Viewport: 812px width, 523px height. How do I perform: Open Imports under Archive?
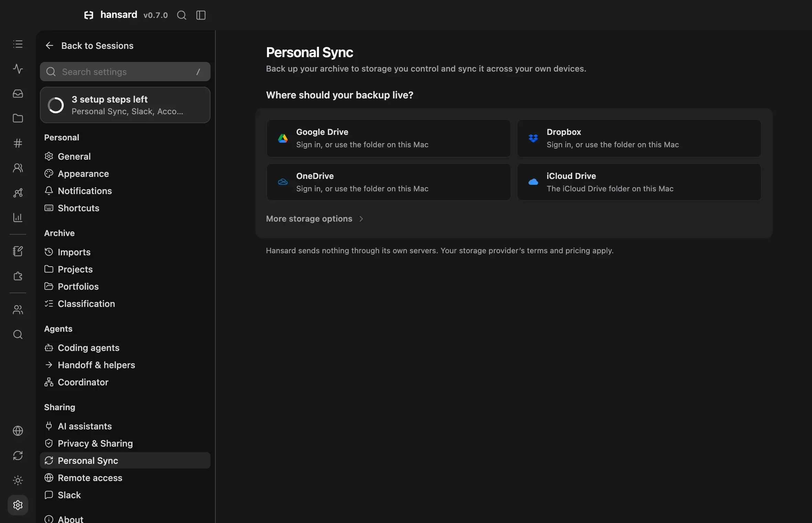pyautogui.click(x=125, y=252)
